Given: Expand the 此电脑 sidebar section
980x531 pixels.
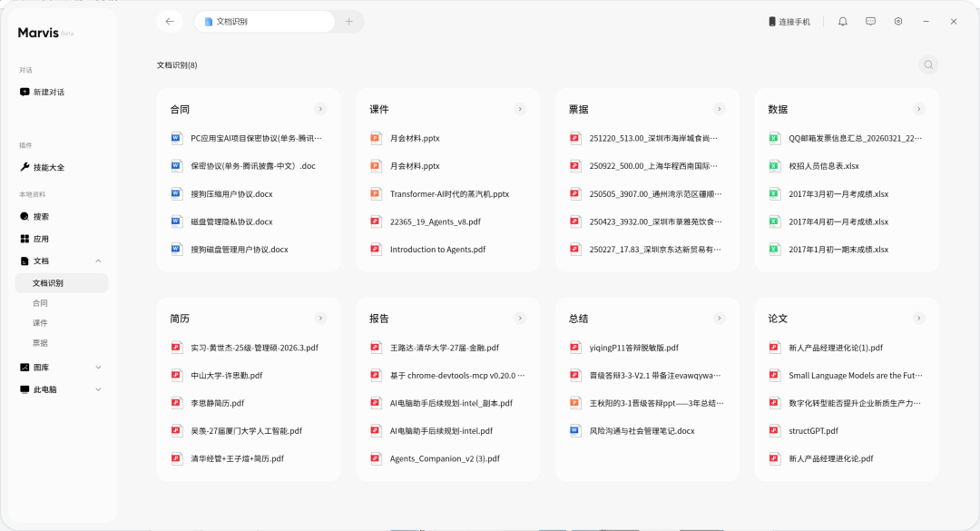Looking at the screenshot, I should 98,389.
